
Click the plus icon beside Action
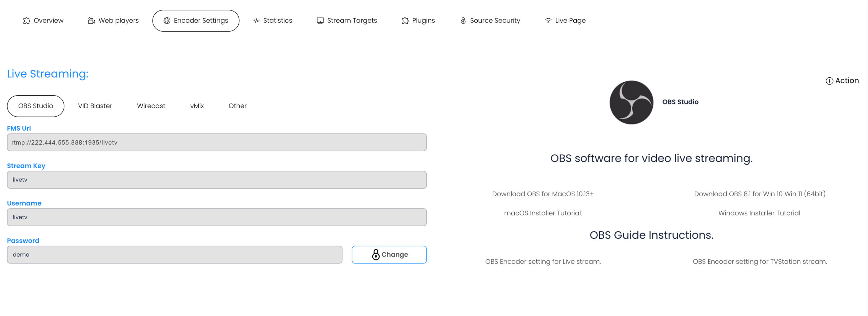coord(829,81)
